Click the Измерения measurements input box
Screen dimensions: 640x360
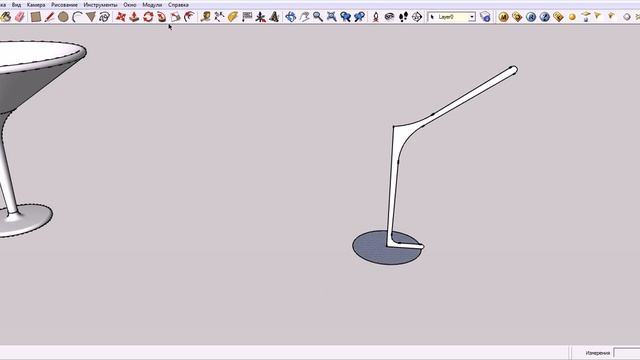627,353
